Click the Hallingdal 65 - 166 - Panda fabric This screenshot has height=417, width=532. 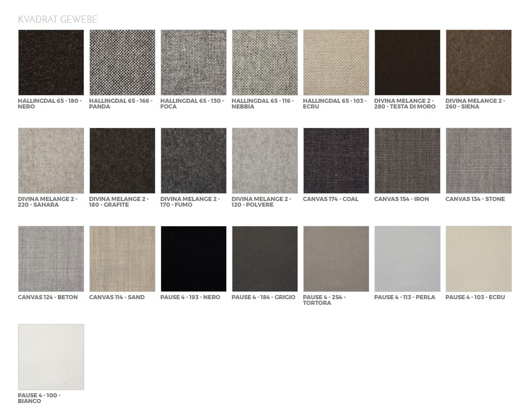point(122,62)
